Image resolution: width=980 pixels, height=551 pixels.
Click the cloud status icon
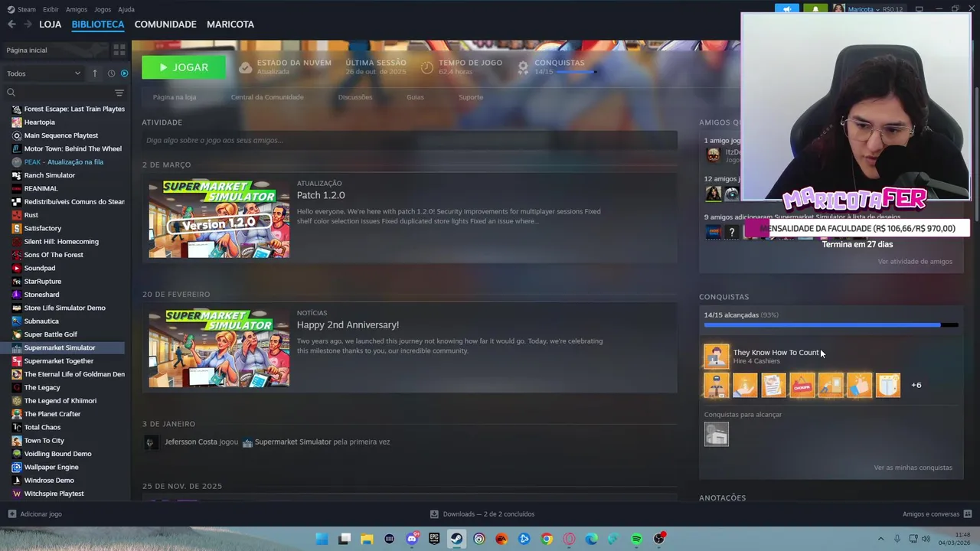245,67
